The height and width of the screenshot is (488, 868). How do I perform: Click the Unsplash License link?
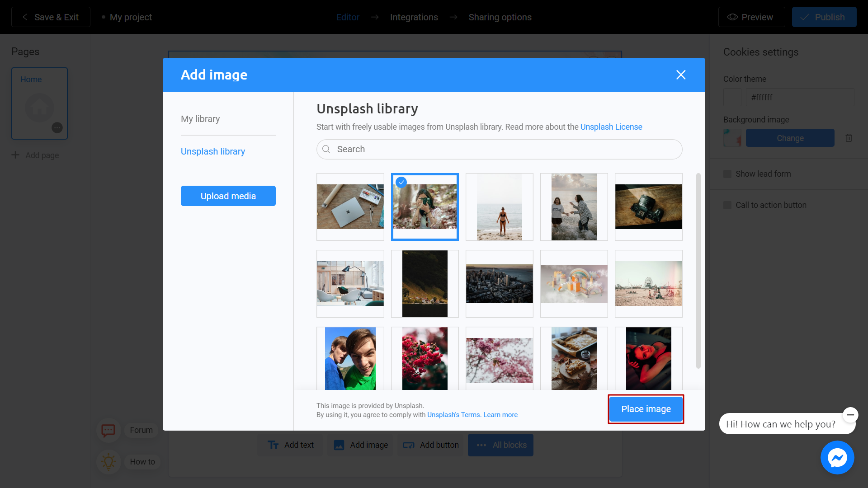pyautogui.click(x=611, y=127)
